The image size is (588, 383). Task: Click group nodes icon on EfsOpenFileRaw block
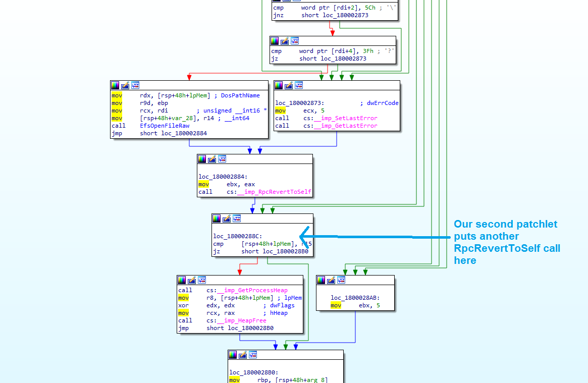coord(135,85)
